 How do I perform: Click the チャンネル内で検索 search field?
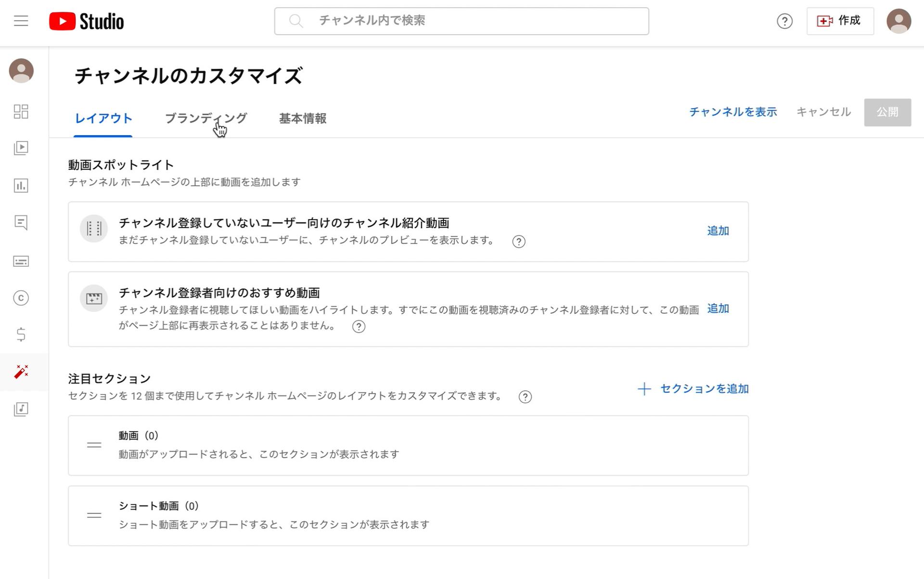pyautogui.click(x=461, y=21)
